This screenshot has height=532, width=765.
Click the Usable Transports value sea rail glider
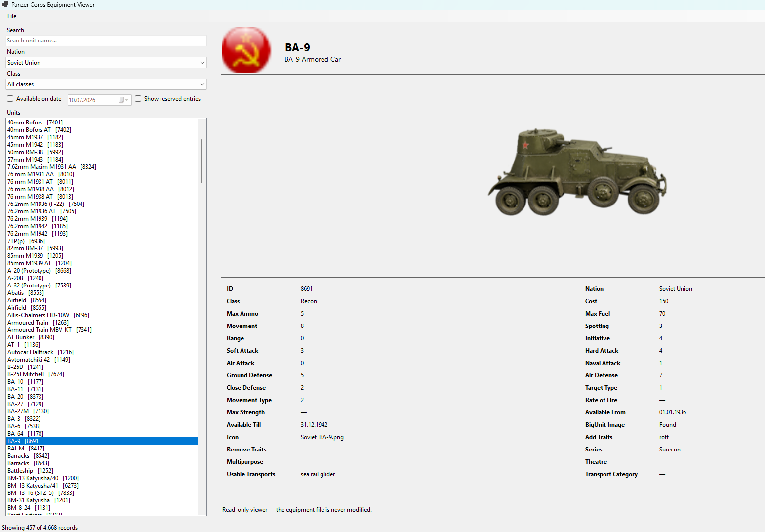[x=318, y=474]
